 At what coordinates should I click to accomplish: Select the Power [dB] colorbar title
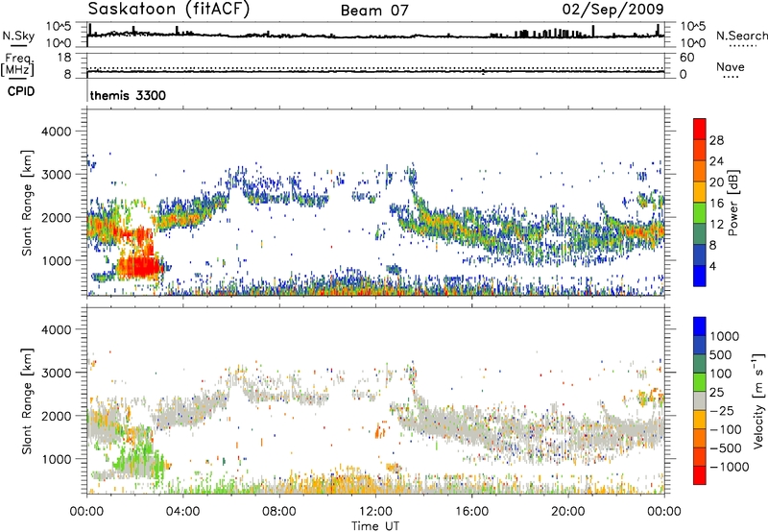click(x=732, y=203)
